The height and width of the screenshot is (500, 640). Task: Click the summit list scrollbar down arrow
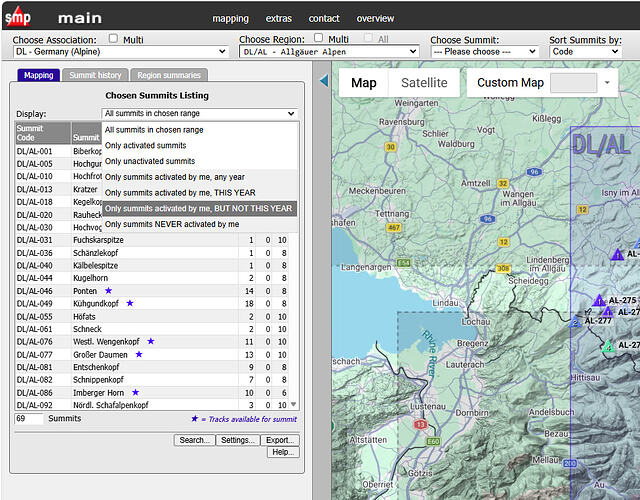(293, 404)
